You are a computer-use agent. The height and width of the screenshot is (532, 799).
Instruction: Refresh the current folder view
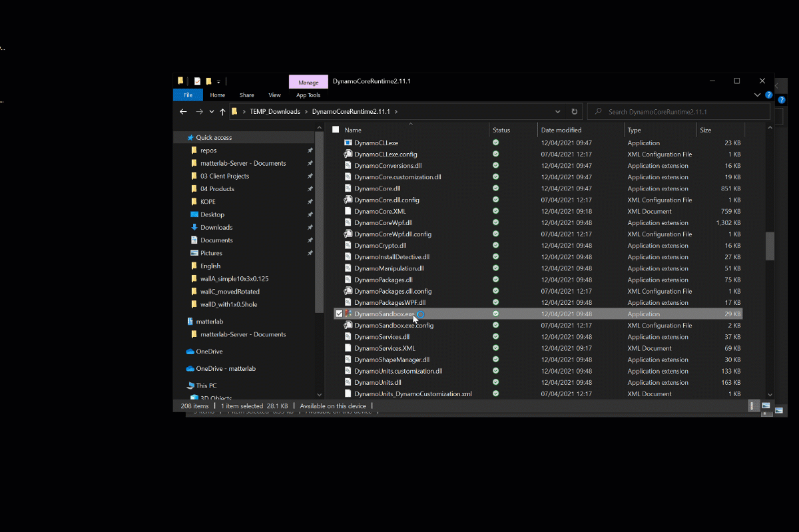[x=575, y=112]
